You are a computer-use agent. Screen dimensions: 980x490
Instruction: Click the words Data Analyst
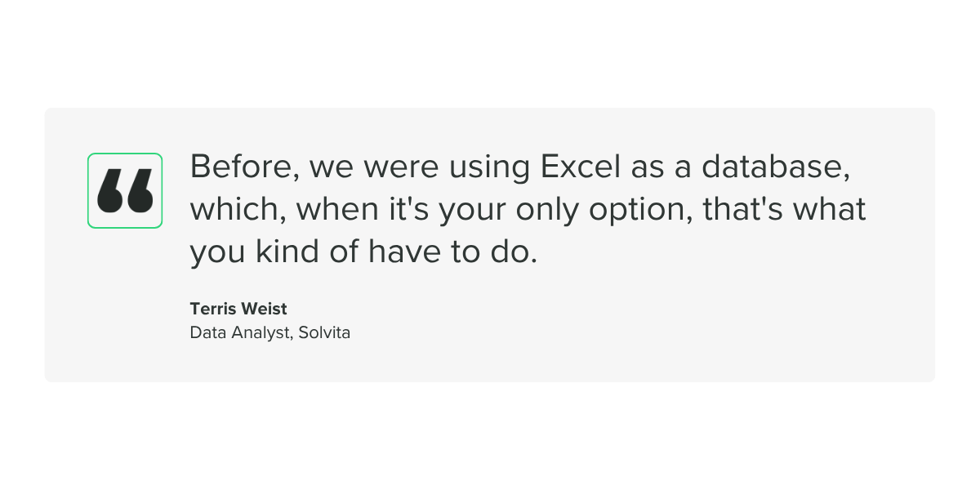pos(240,332)
